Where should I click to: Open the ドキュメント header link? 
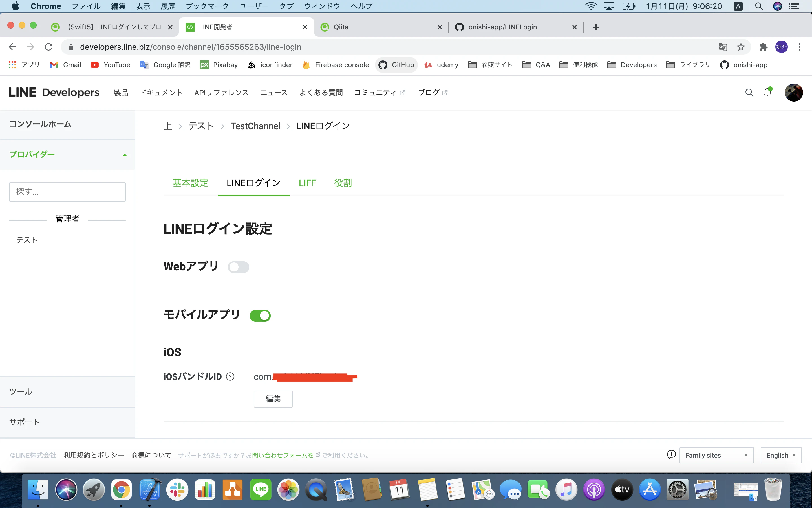[x=161, y=92]
